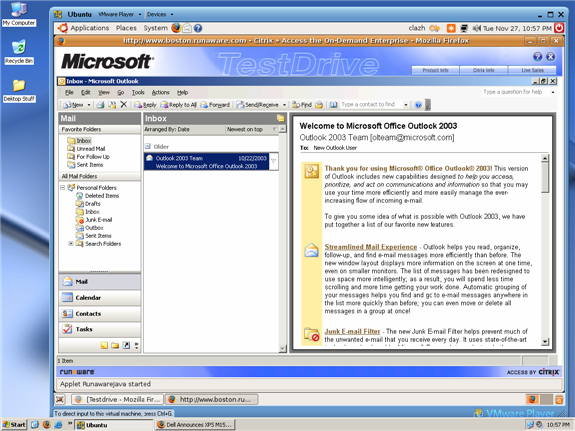Select Sent Items in Favorite Folders
This screenshot has height=431, width=575.
tap(90, 165)
